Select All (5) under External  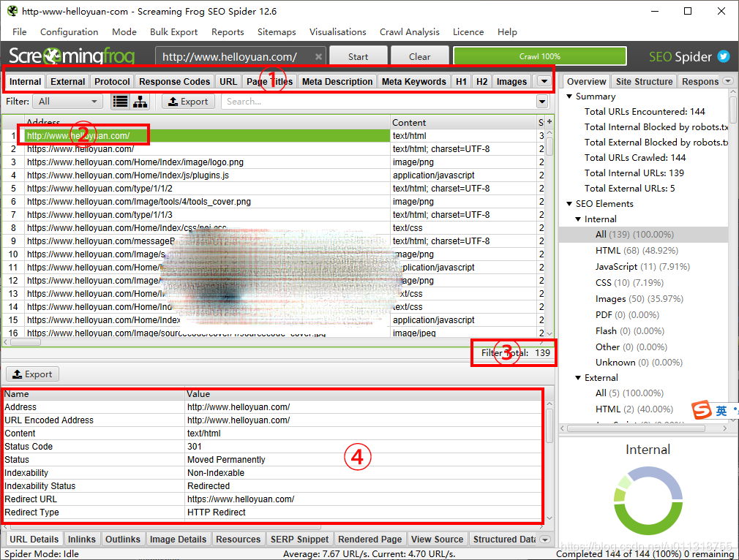click(x=629, y=393)
